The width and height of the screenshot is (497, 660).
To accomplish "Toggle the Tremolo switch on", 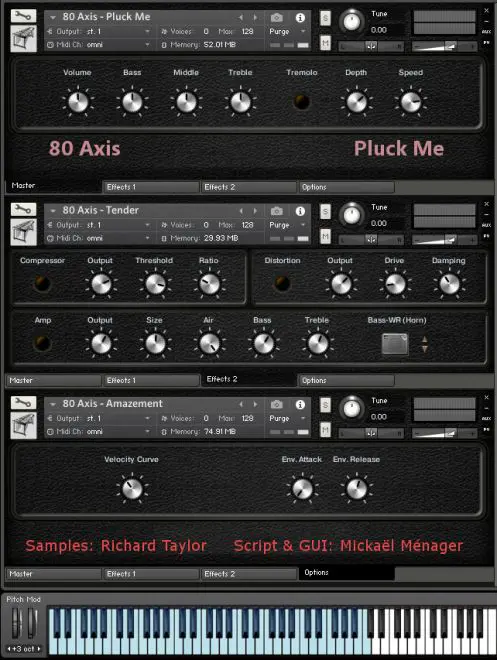I will [x=302, y=102].
